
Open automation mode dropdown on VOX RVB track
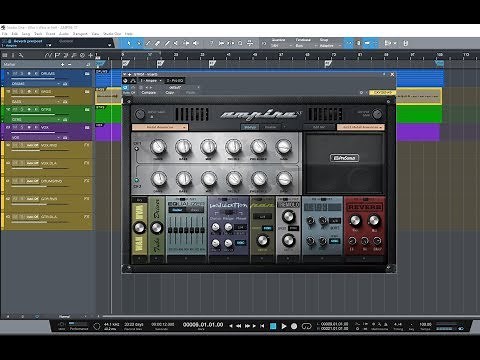32,145
